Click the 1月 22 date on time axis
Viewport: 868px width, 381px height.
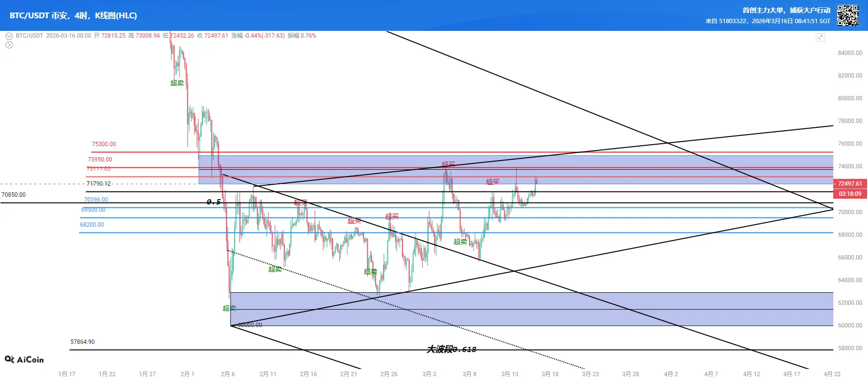pyautogui.click(x=107, y=374)
